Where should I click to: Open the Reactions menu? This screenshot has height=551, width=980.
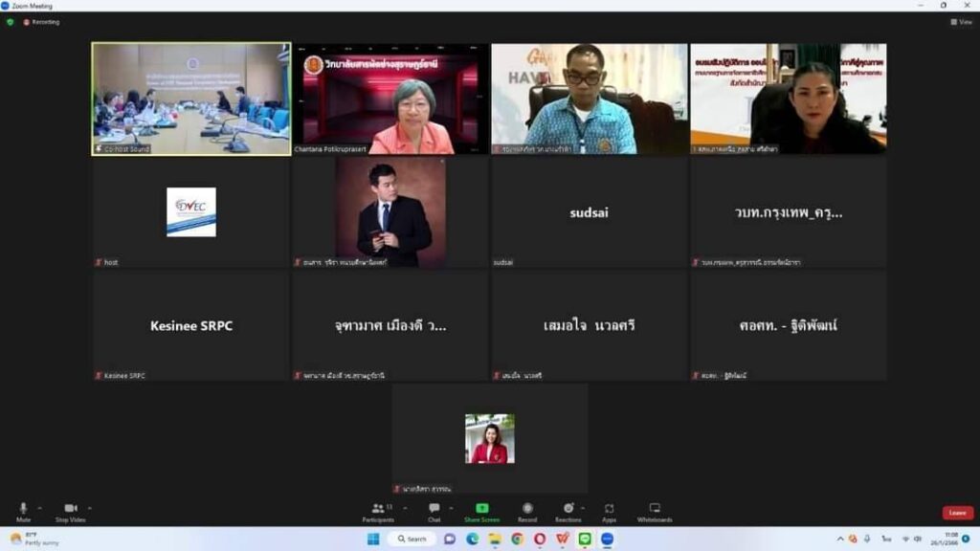(568, 511)
